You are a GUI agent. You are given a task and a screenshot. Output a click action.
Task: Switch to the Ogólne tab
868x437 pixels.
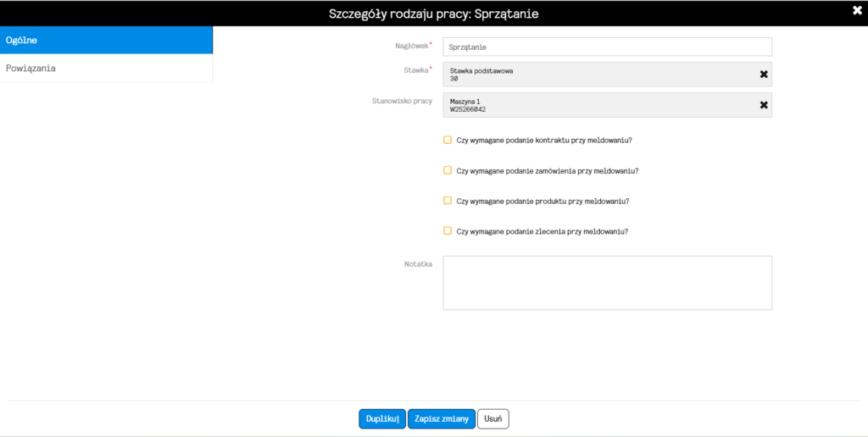point(106,41)
